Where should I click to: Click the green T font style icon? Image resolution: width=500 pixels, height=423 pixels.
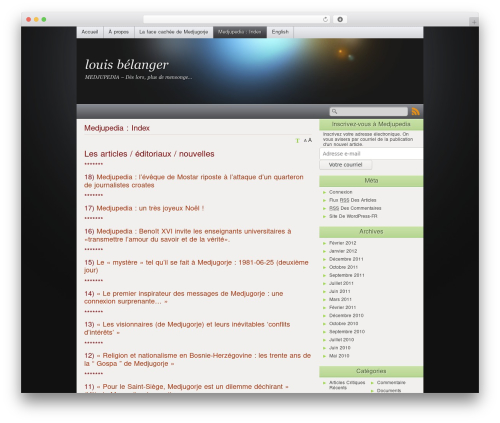click(x=297, y=141)
